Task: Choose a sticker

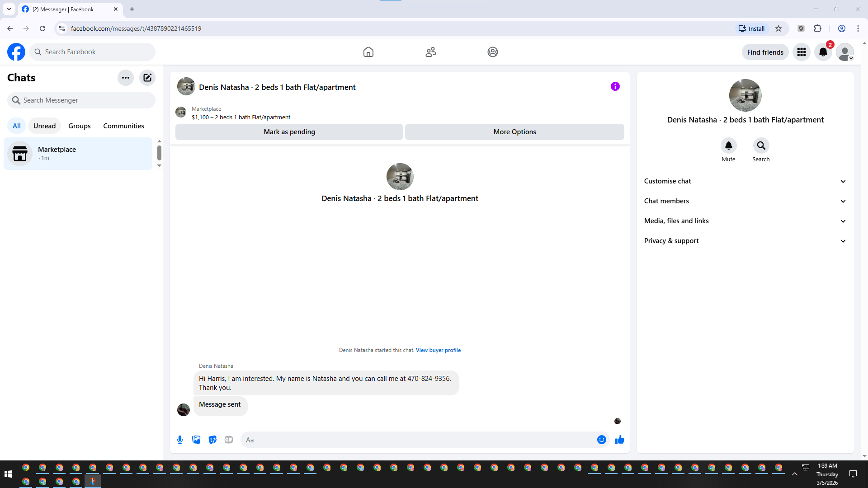Action: tap(212, 440)
